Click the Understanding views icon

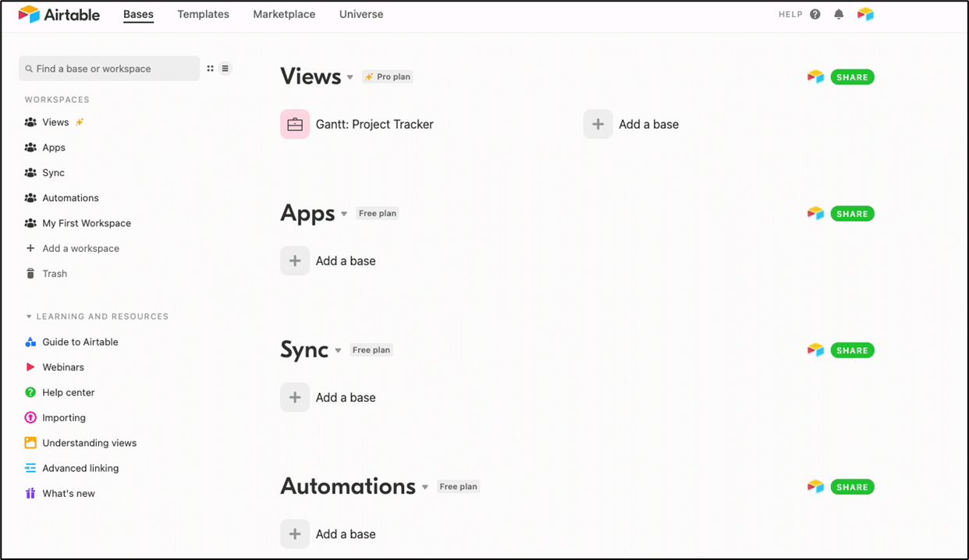point(30,443)
